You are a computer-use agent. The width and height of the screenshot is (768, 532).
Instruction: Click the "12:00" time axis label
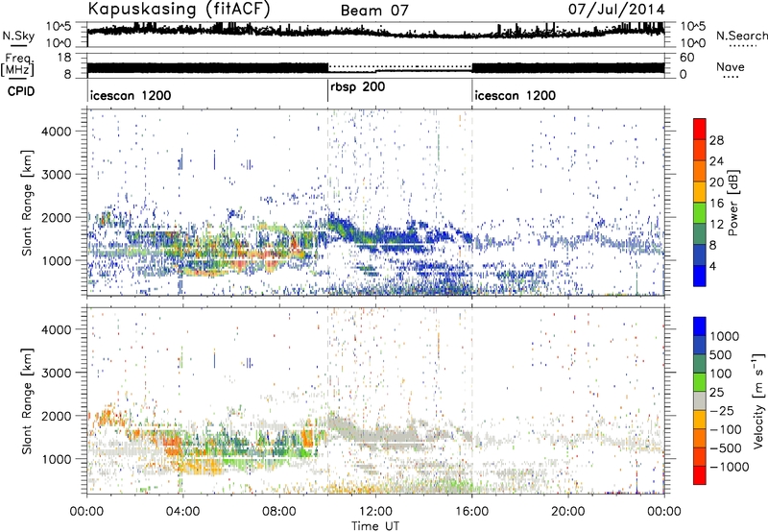[x=375, y=512]
